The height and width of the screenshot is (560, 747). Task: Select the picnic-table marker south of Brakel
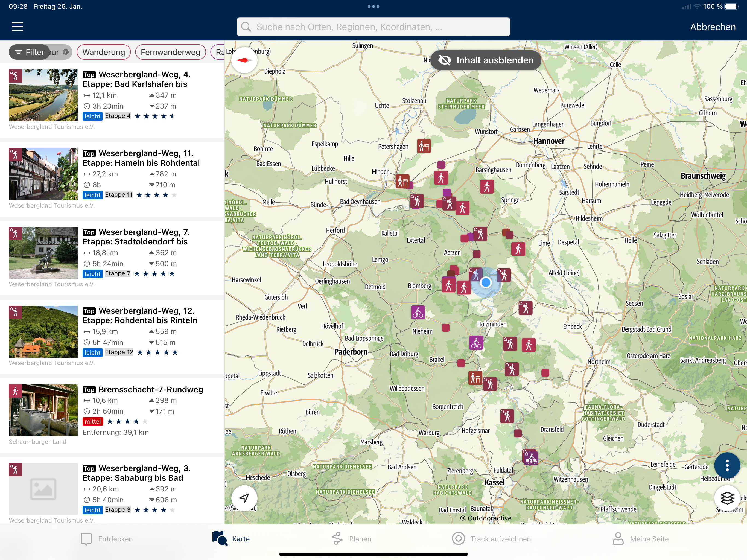(475, 378)
